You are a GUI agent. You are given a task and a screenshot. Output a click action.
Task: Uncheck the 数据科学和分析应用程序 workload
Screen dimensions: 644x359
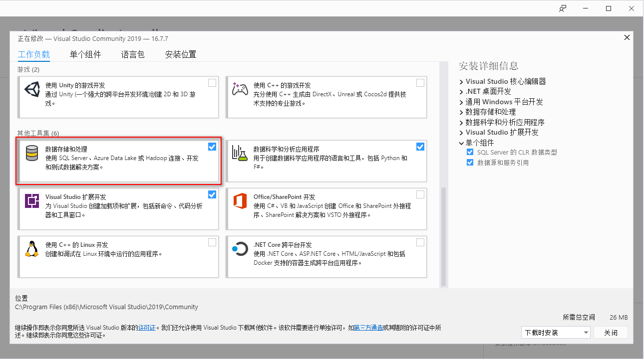420,147
